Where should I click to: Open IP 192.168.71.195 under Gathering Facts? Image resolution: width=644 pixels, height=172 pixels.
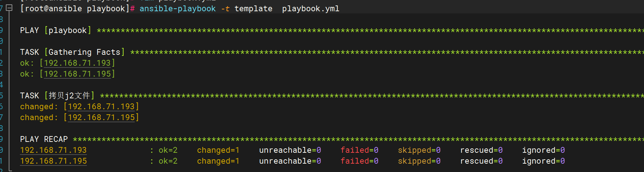coord(77,74)
